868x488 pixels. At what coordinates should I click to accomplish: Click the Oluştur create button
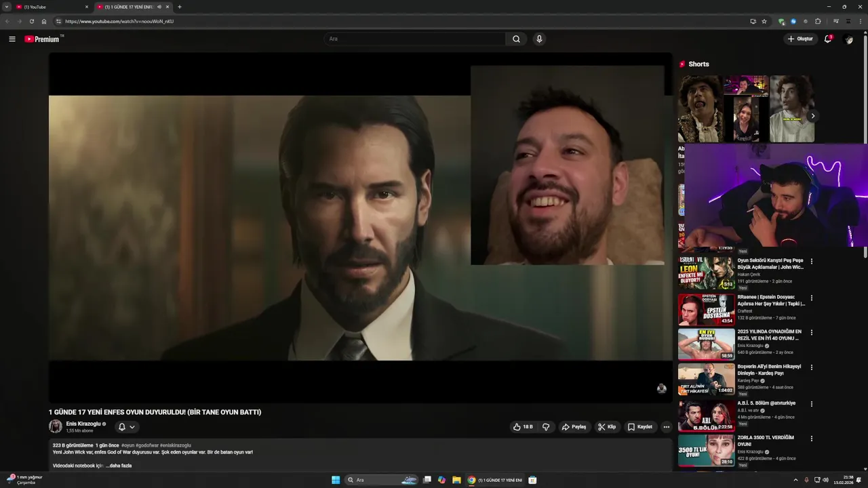pyautogui.click(x=800, y=39)
